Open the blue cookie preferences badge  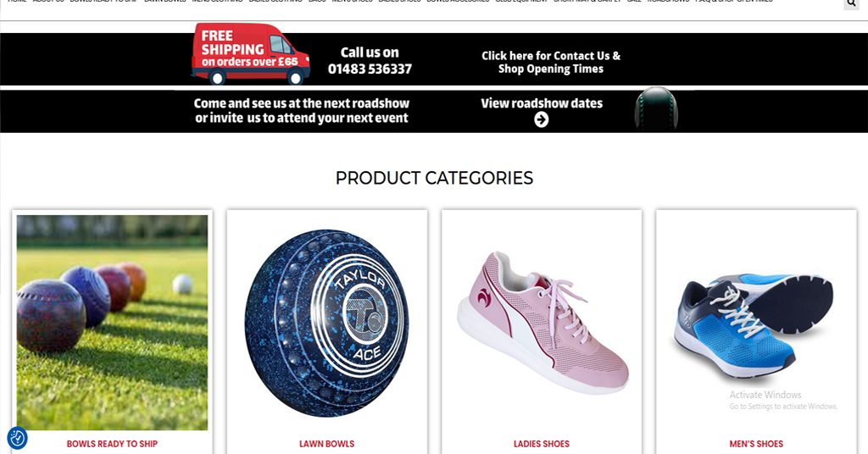point(17,438)
